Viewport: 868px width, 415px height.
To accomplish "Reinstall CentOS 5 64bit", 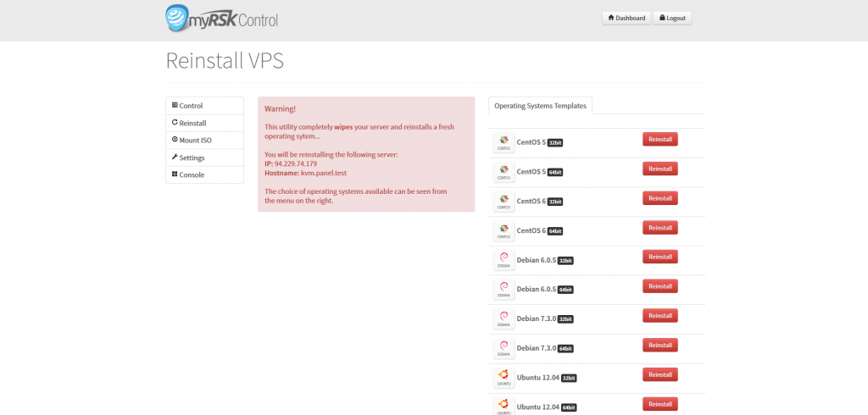I will point(659,169).
